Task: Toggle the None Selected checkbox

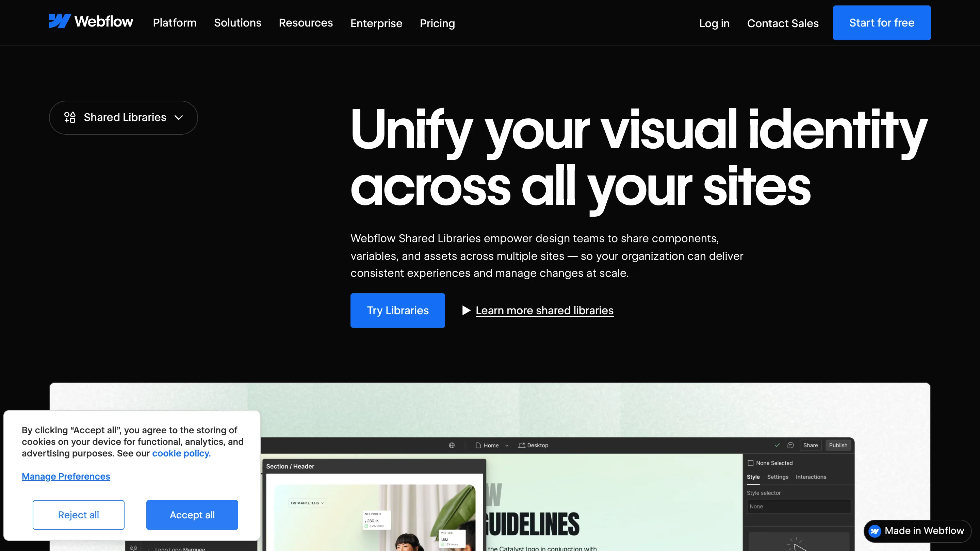Action: pyautogui.click(x=751, y=463)
